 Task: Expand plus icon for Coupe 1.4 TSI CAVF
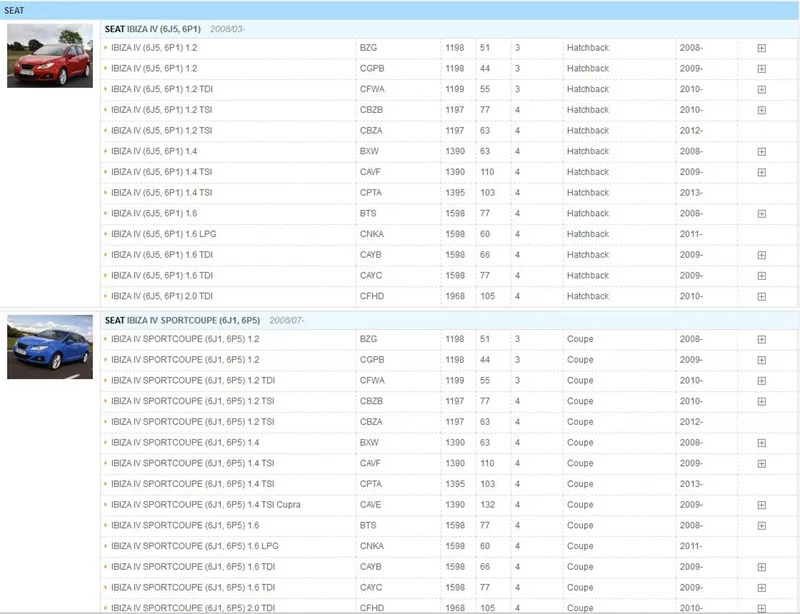[761, 464]
